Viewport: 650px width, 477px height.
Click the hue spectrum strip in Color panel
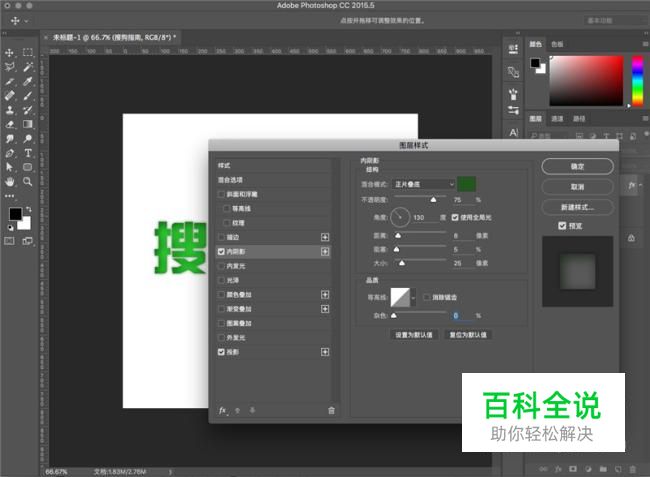tap(637, 81)
